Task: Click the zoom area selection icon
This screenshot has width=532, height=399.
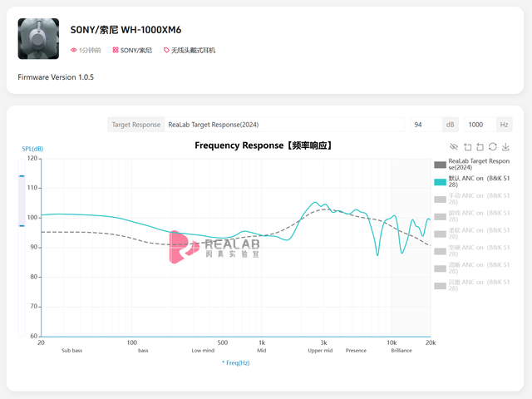Action: (x=467, y=146)
